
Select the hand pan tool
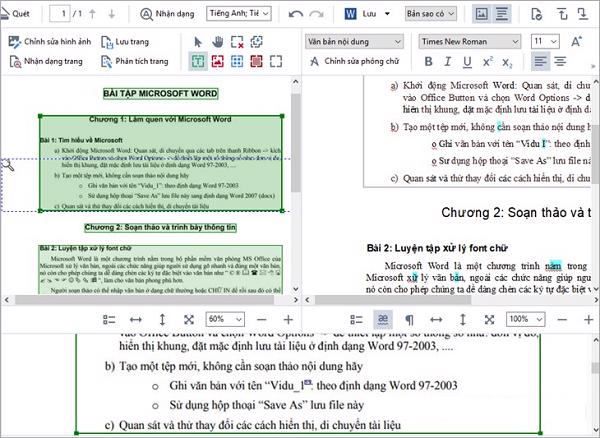(x=218, y=42)
